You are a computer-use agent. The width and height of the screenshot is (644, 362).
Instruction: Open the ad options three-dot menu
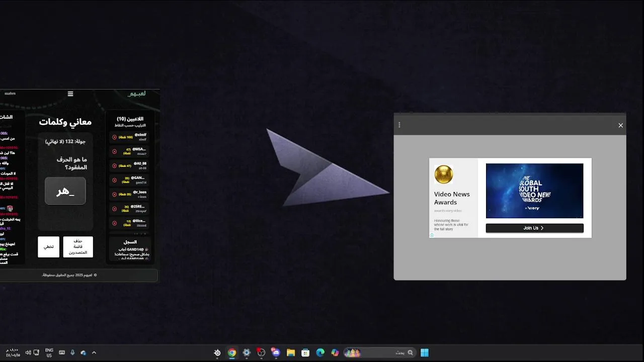pos(399,125)
